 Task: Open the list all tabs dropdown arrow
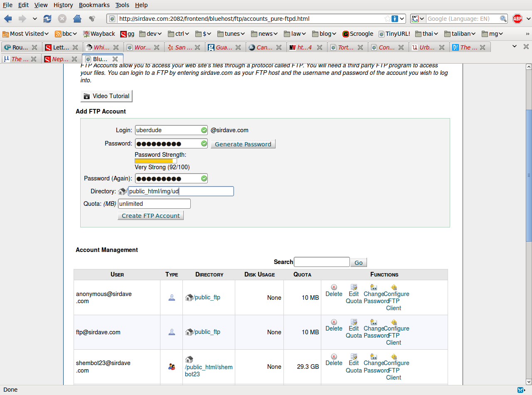pos(515,46)
